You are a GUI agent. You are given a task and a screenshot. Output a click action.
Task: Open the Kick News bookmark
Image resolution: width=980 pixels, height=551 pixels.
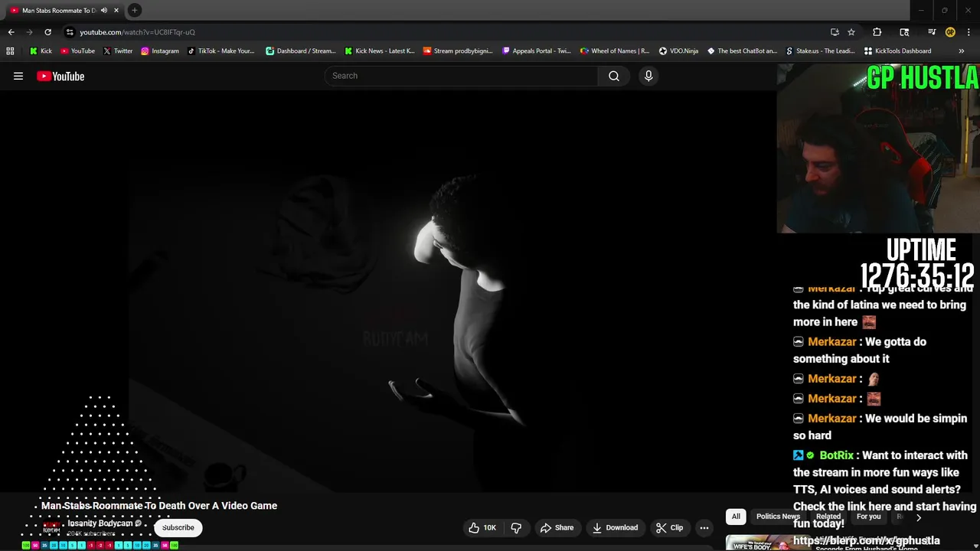click(x=380, y=51)
